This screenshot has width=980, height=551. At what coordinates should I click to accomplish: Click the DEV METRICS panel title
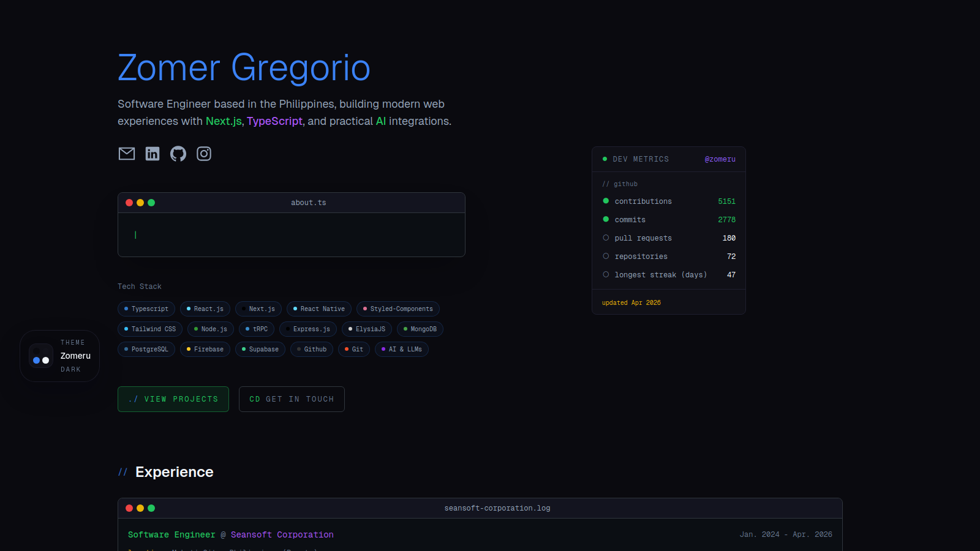pos(641,159)
